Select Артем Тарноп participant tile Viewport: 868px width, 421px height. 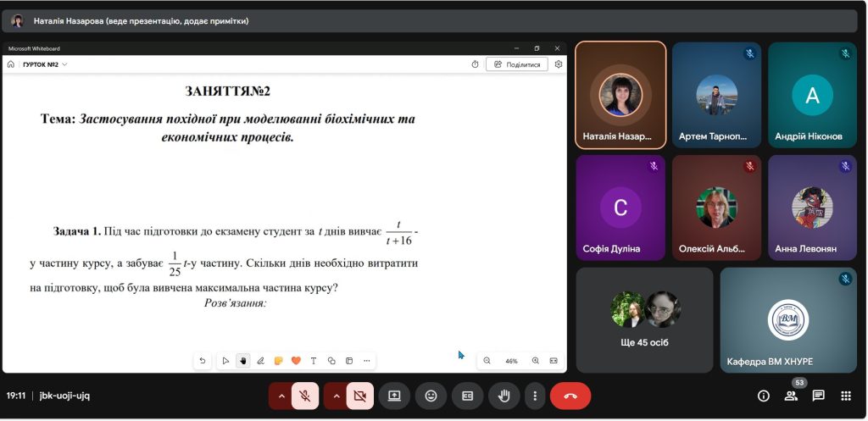click(716, 95)
